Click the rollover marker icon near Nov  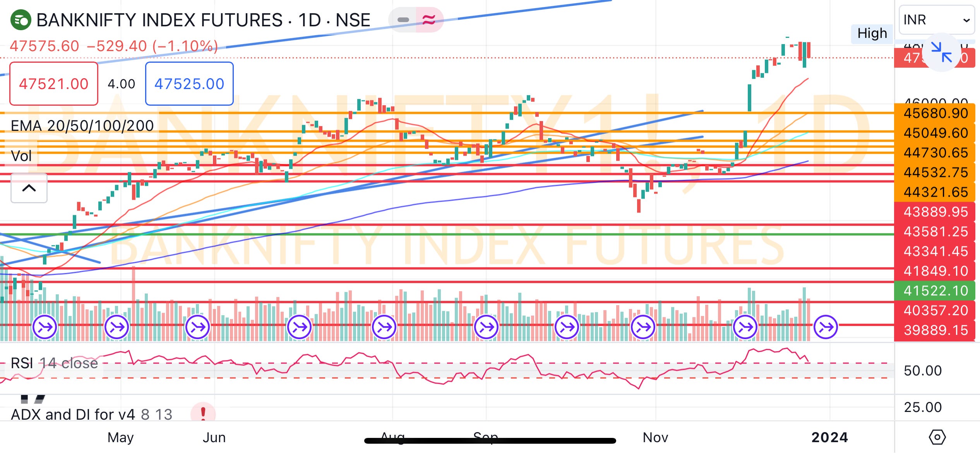[643, 328]
